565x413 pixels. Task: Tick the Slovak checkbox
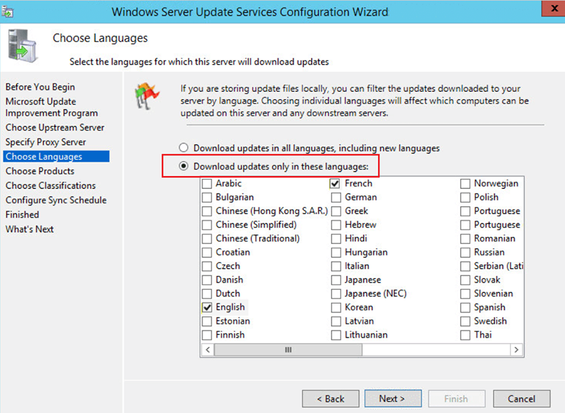465,280
